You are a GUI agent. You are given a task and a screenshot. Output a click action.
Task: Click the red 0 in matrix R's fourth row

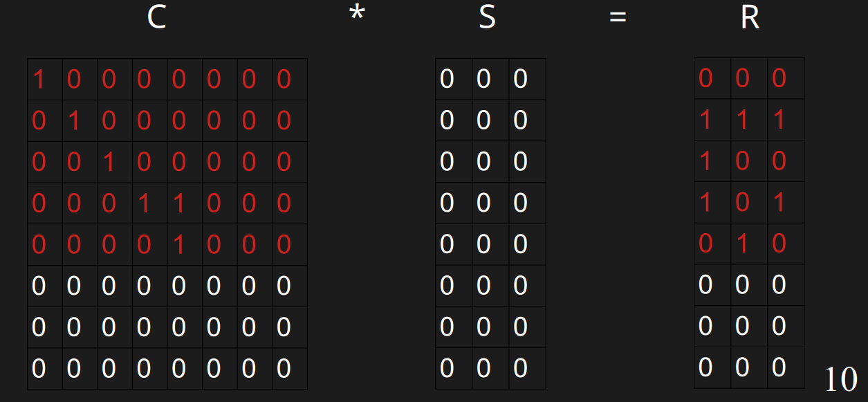742,203
